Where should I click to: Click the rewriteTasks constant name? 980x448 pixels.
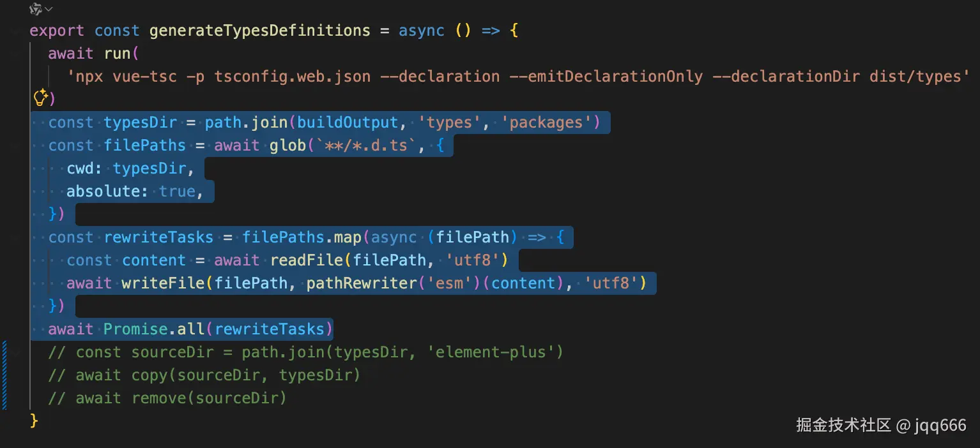tap(158, 237)
